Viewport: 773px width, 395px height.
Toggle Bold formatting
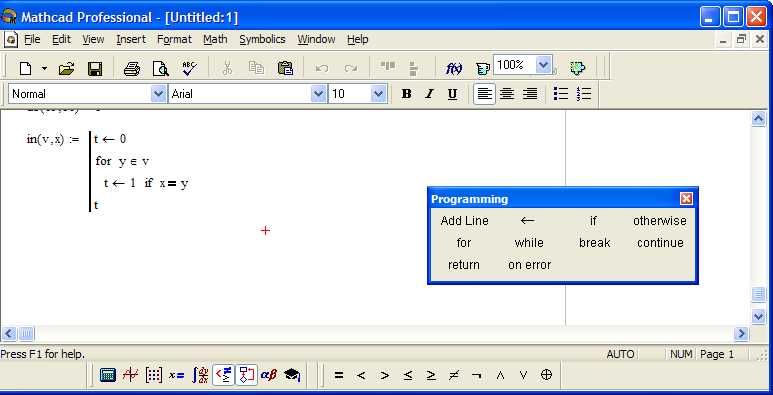coord(406,94)
